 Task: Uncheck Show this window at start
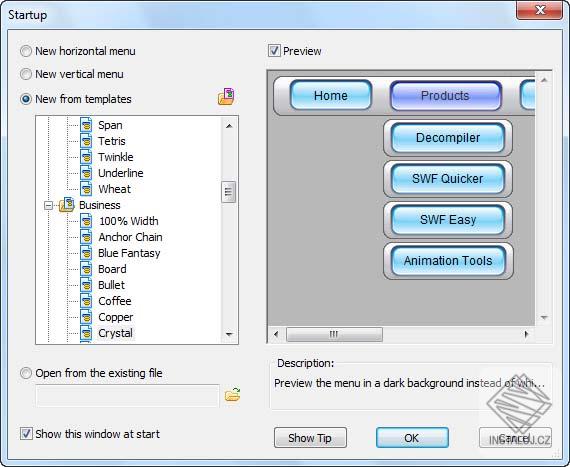(26, 434)
